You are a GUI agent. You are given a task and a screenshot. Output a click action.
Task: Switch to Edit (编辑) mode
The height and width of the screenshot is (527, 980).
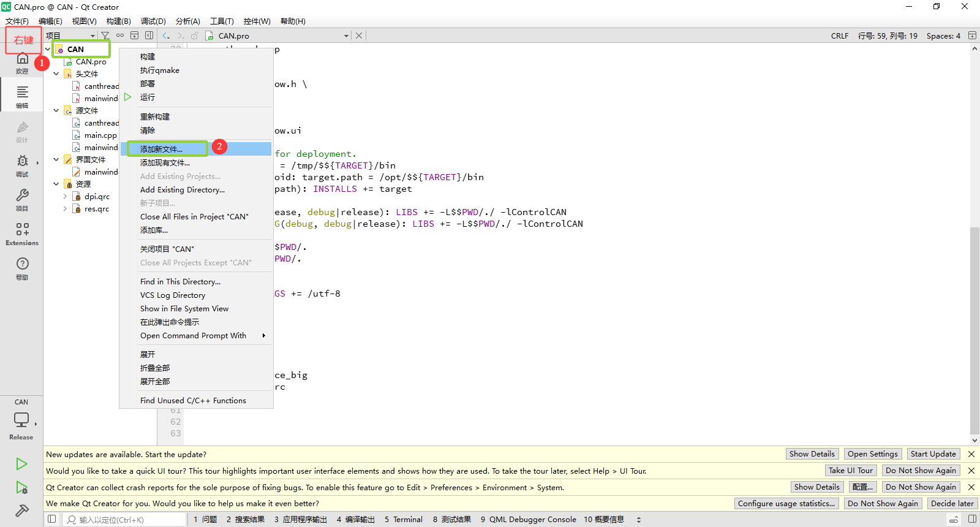(22, 97)
